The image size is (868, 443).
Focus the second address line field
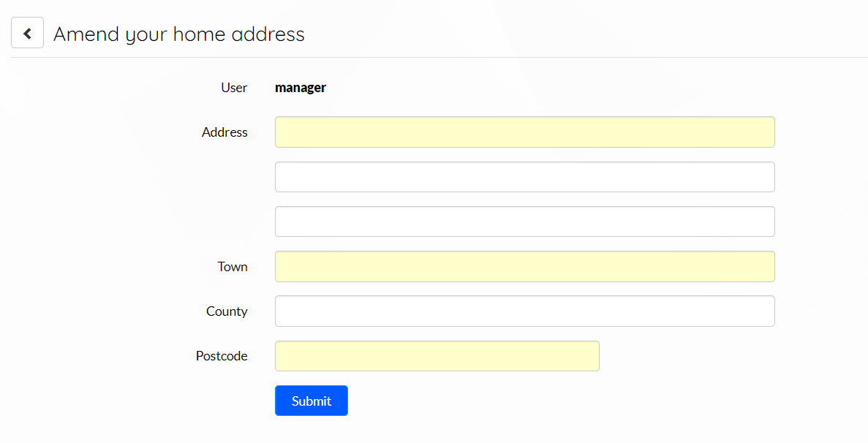point(525,177)
